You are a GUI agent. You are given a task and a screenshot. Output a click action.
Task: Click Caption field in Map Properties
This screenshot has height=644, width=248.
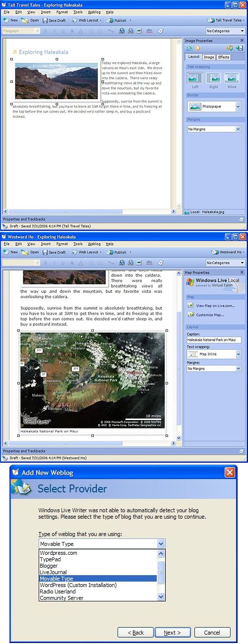[x=214, y=340]
